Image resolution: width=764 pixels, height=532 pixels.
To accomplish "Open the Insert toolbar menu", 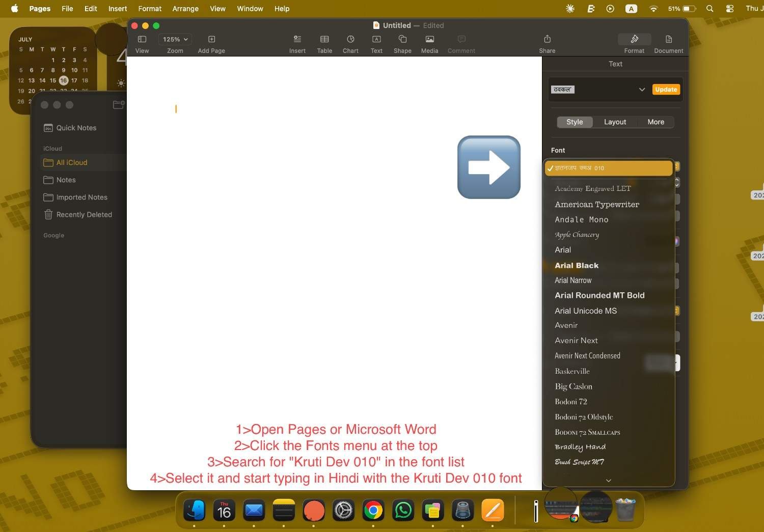I will [297, 39].
